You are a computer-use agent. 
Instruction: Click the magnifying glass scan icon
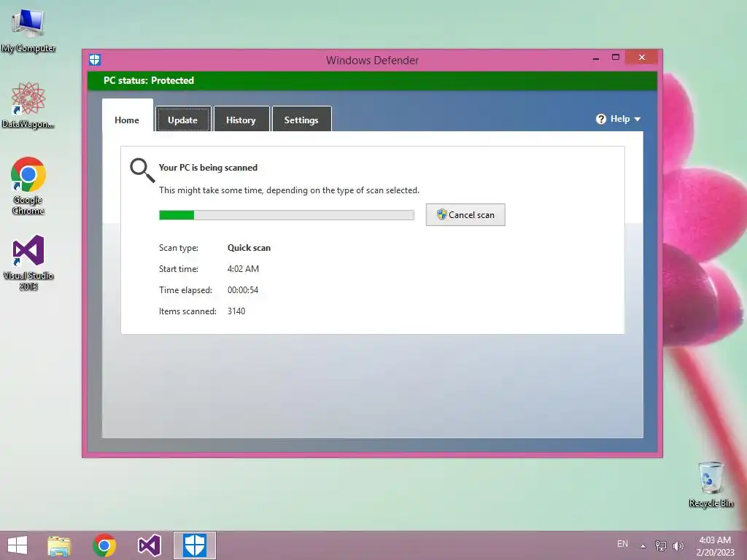click(142, 171)
